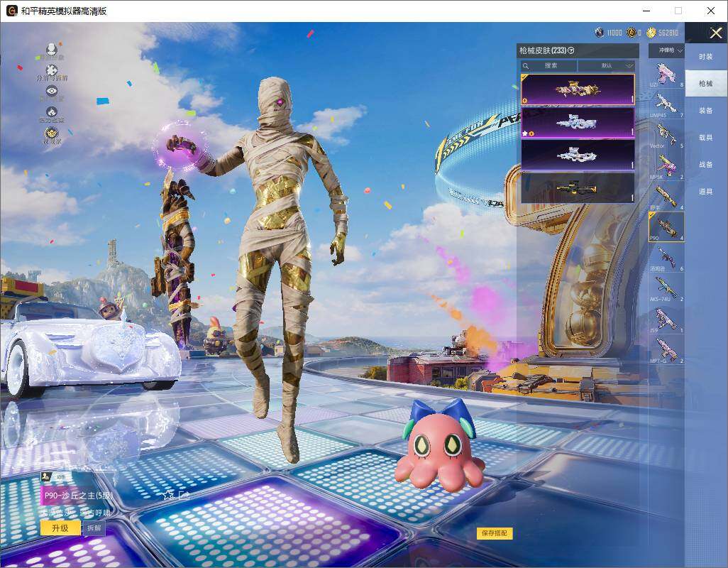The height and width of the screenshot is (568, 728).
Task: Select the AKS-74U weapon icon
Action: (x=666, y=288)
